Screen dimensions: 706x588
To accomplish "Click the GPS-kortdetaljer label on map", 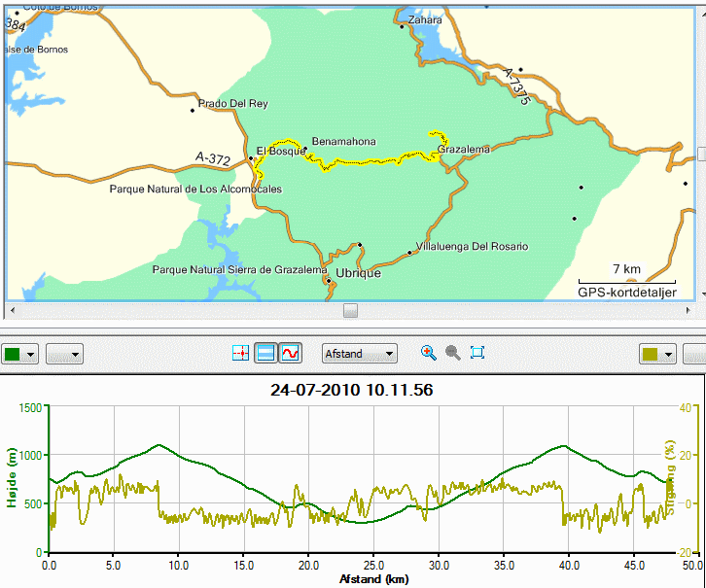I will pyautogui.click(x=627, y=293).
